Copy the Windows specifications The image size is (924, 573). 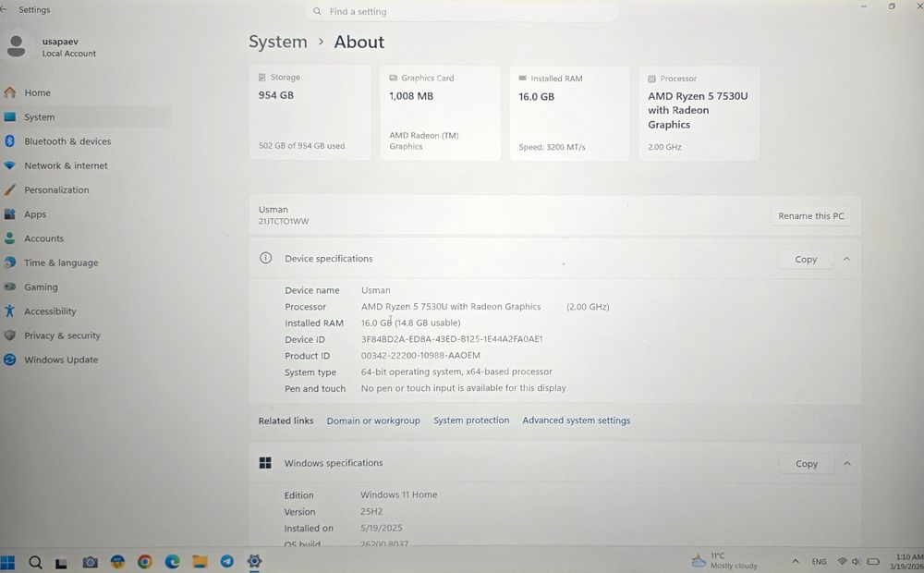click(x=806, y=463)
